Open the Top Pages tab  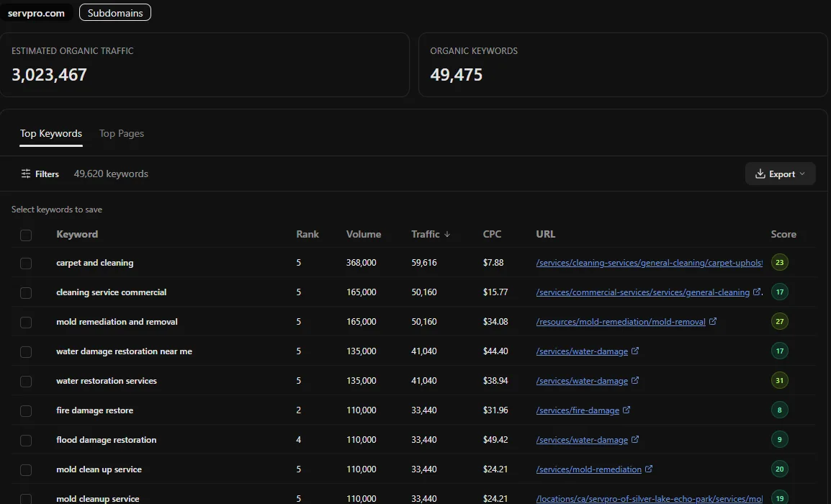coord(122,133)
